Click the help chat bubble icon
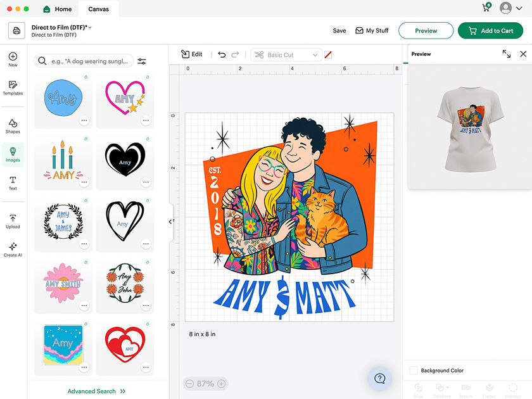Screen dimensions: 532x399 point(380,379)
